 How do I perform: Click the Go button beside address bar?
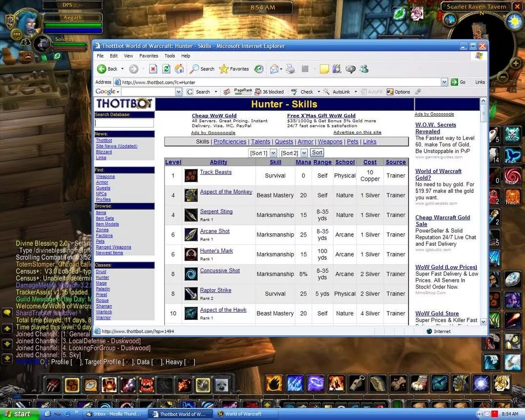[x=458, y=82]
